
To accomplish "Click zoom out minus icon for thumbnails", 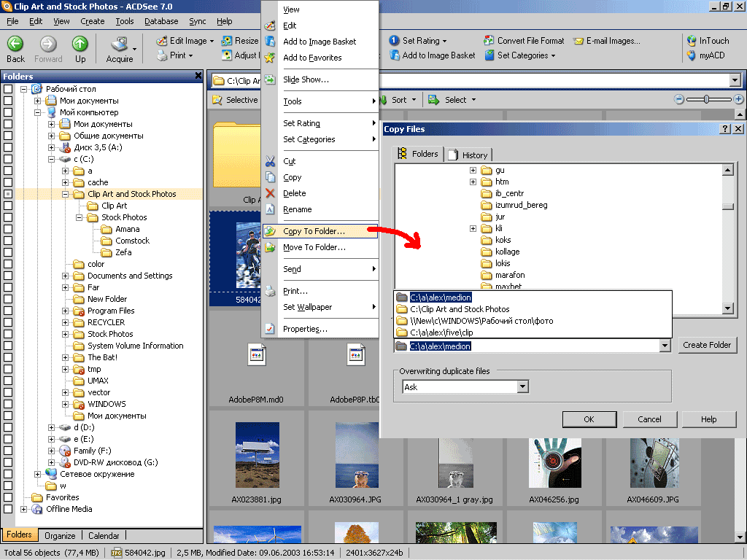I will click(679, 99).
